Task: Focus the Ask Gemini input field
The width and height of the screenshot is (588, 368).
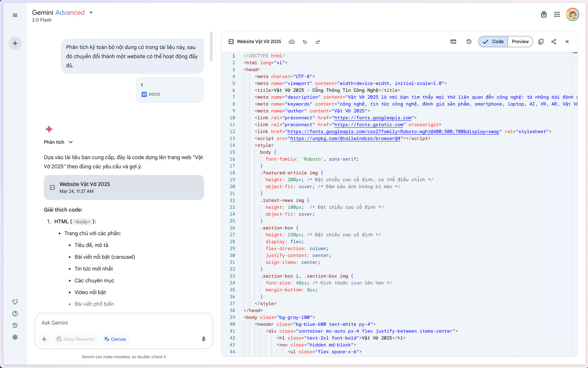Action: pyautogui.click(x=124, y=323)
